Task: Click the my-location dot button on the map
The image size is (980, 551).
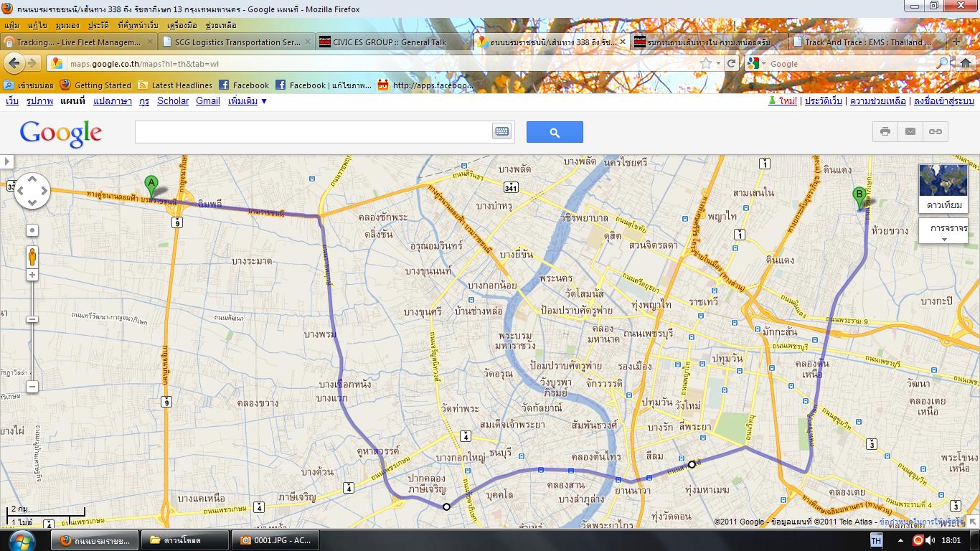Action: (32, 230)
